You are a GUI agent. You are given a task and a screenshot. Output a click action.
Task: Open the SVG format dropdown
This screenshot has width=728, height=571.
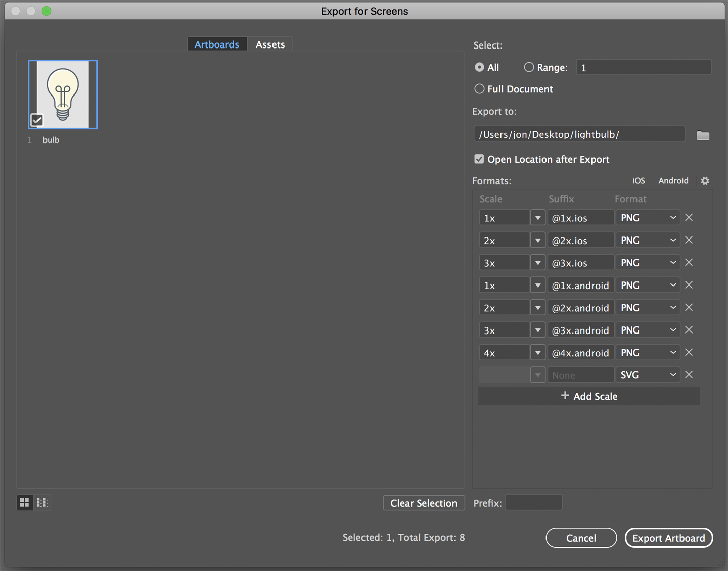click(x=672, y=374)
